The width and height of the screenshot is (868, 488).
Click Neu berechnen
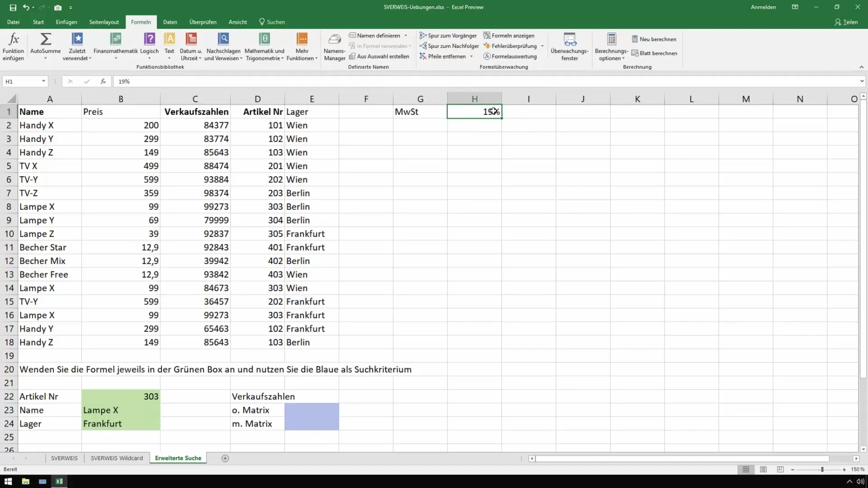(654, 39)
